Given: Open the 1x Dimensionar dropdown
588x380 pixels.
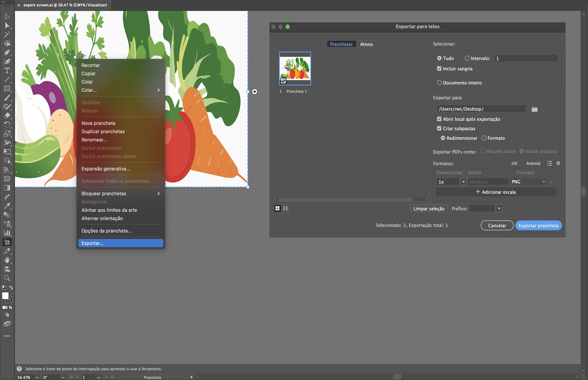Looking at the screenshot, I should pos(463,181).
